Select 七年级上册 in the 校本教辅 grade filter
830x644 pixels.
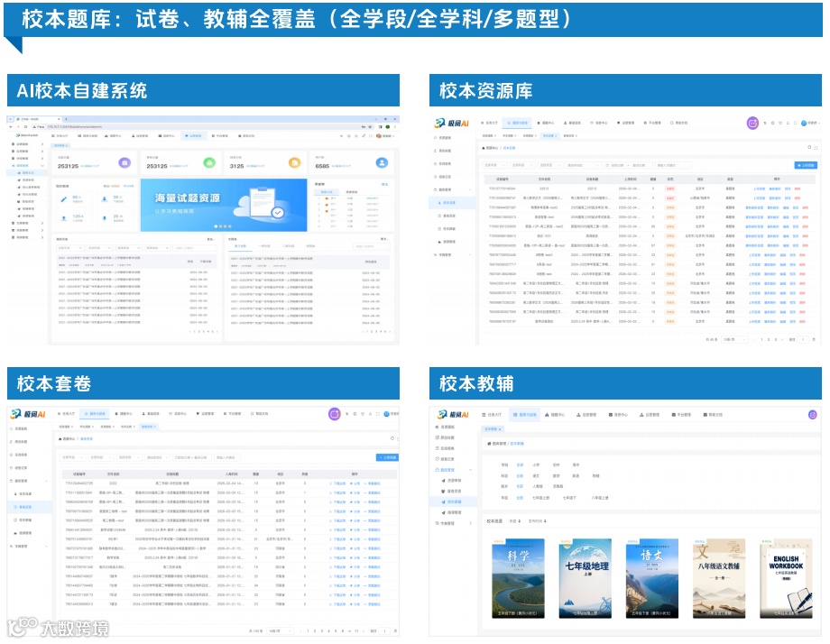[x=541, y=498]
